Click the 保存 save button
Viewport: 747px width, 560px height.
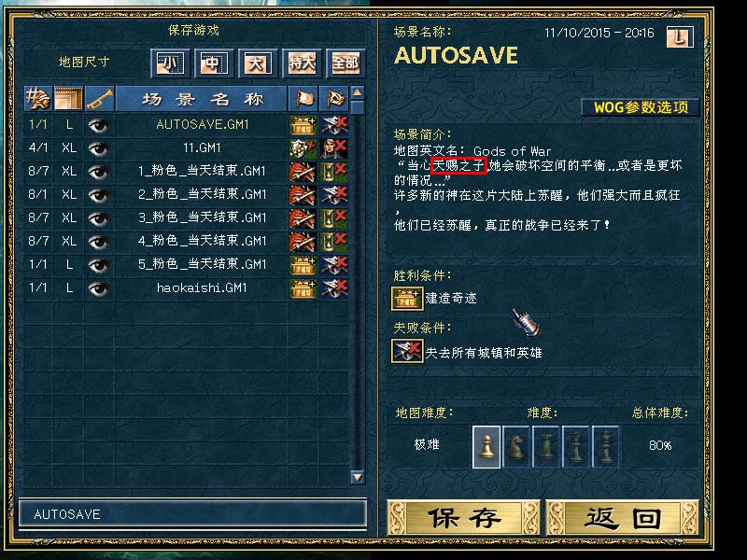pos(464,518)
